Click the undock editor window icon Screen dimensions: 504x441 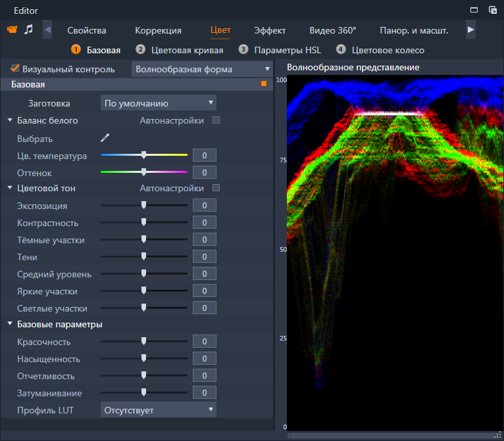[492, 10]
